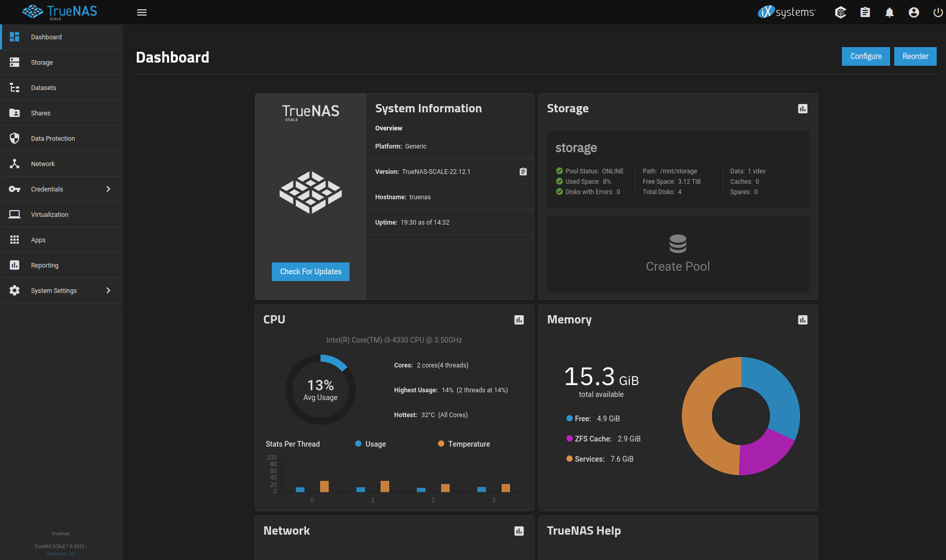Open user account settings icon

coord(914,12)
